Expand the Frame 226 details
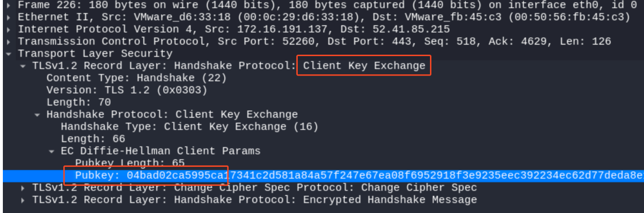The height and width of the screenshot is (213, 644). [x=8, y=5]
